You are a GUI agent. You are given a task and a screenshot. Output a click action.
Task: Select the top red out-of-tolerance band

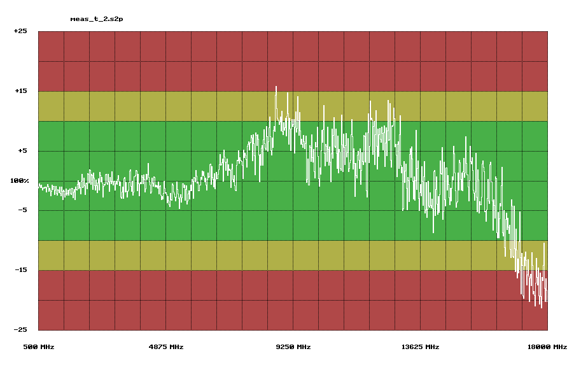pyautogui.click(x=293, y=61)
